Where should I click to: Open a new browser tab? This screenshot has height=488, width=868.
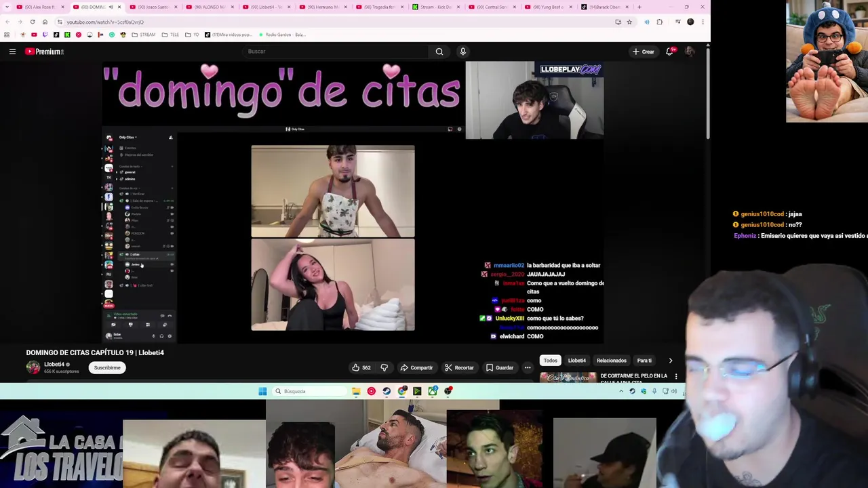[x=639, y=7]
